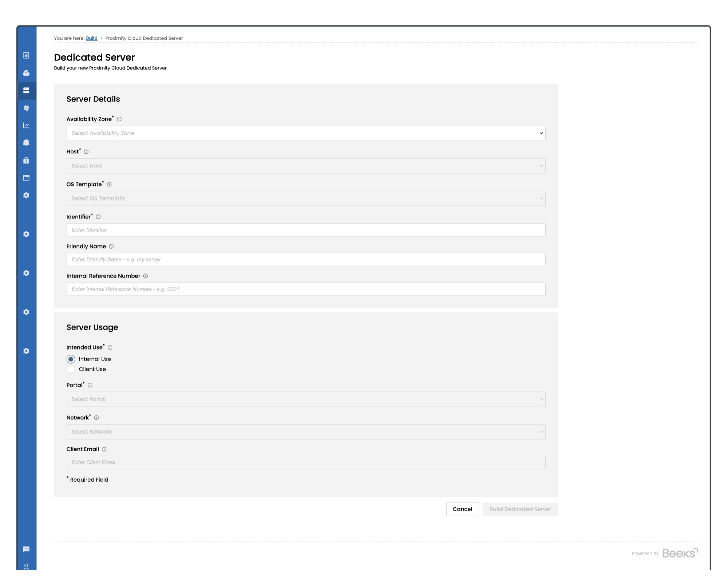Open the padlock security icon
Image resolution: width=728 pixels, height=583 pixels.
[x=26, y=160]
